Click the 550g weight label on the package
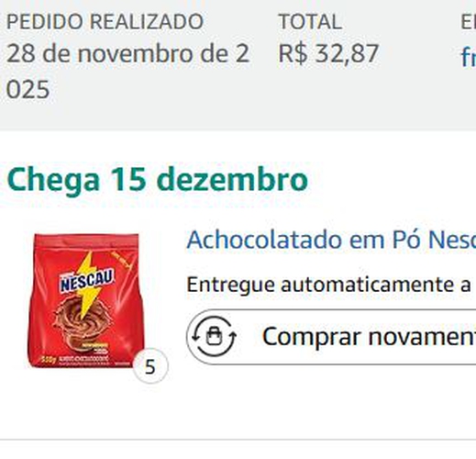476x459 pixels. pos(49,359)
